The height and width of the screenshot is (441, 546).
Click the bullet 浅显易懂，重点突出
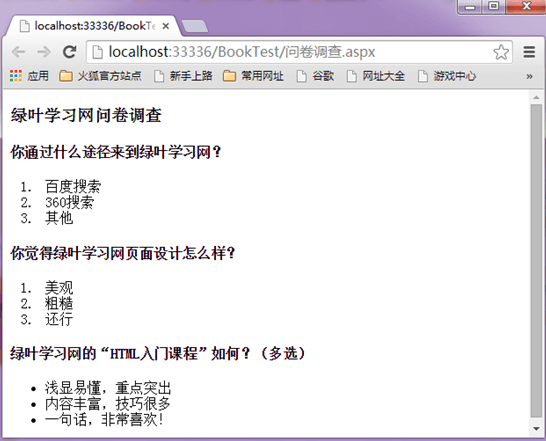coord(108,388)
